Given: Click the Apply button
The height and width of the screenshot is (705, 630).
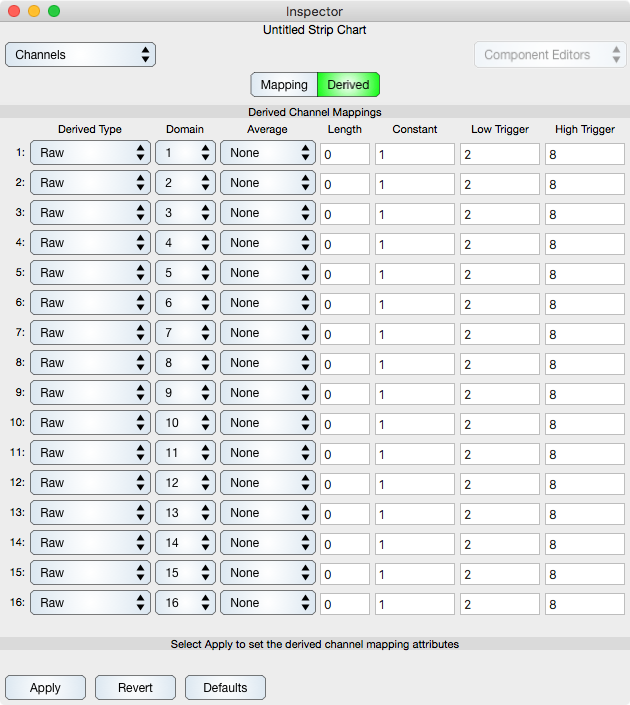Looking at the screenshot, I should click(x=45, y=687).
